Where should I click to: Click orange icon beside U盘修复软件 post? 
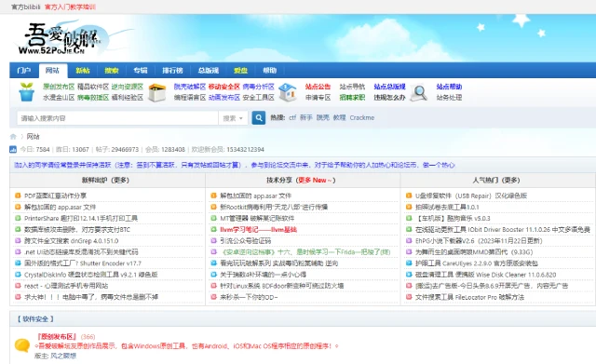pyautogui.click(x=409, y=195)
